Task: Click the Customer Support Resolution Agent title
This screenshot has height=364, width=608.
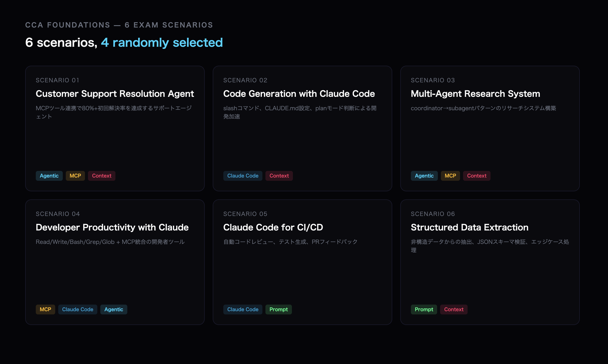Action: point(115,94)
